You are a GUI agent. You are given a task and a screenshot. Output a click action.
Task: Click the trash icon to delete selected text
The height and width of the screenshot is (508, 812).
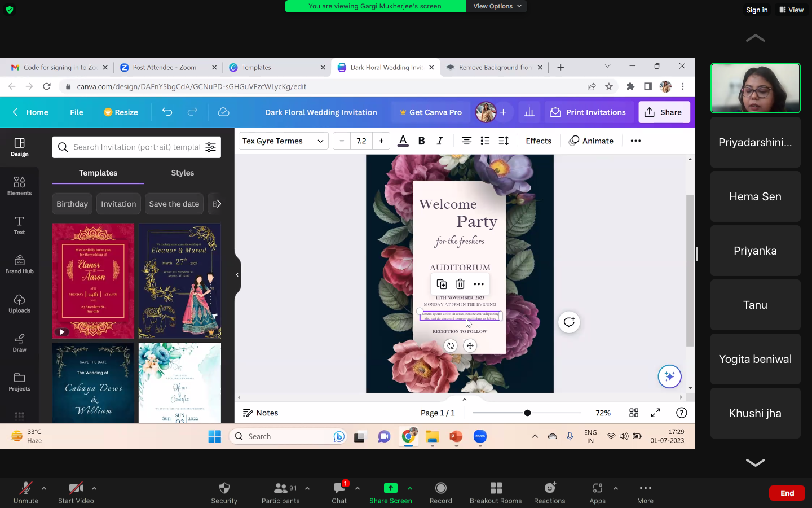[460, 284]
